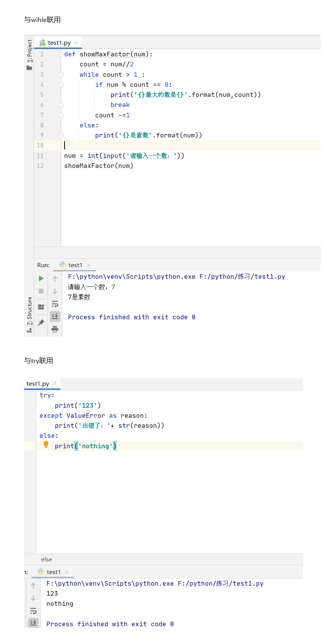
Task: Click the fold end marker on line 9
Action: pos(61,135)
